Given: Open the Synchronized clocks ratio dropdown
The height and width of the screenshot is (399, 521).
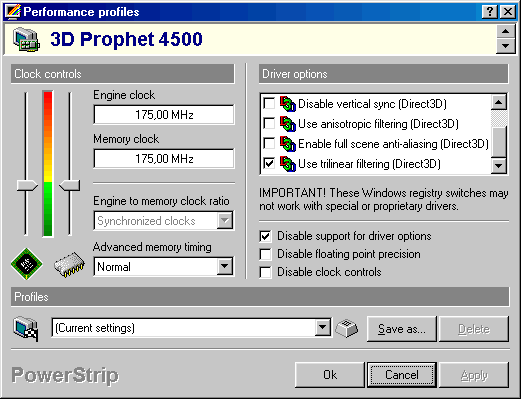Looking at the screenshot, I should pyautogui.click(x=225, y=220).
